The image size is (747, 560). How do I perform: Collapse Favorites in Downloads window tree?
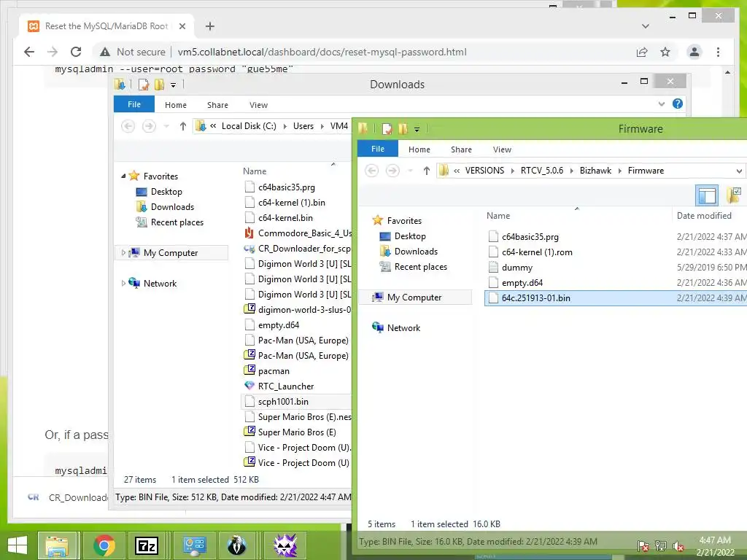[123, 176]
